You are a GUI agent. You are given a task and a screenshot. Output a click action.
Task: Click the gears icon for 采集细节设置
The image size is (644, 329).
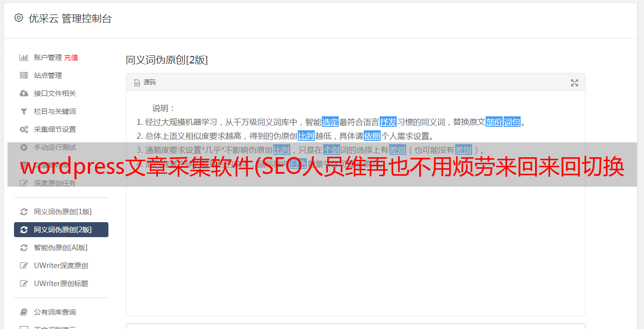(x=23, y=129)
